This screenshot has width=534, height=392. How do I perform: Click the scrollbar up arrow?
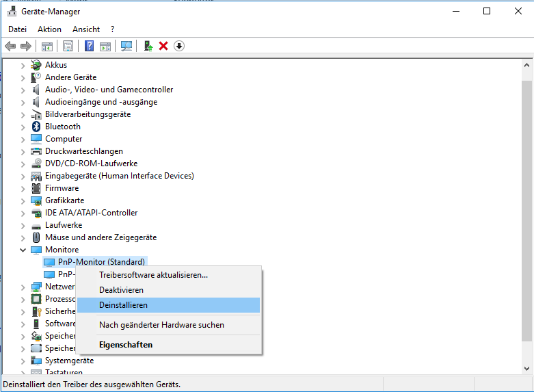click(x=526, y=65)
